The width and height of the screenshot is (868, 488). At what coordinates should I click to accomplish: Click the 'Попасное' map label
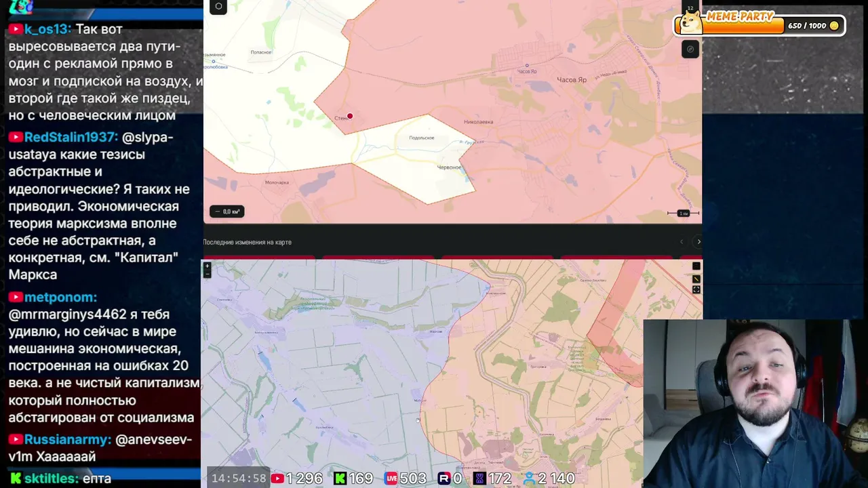pos(261,52)
